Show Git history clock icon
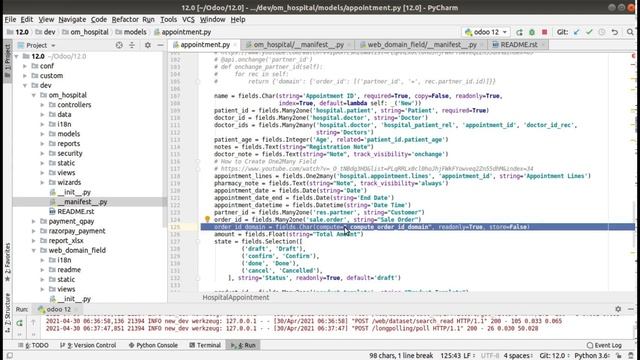 pyautogui.click(x=602, y=32)
